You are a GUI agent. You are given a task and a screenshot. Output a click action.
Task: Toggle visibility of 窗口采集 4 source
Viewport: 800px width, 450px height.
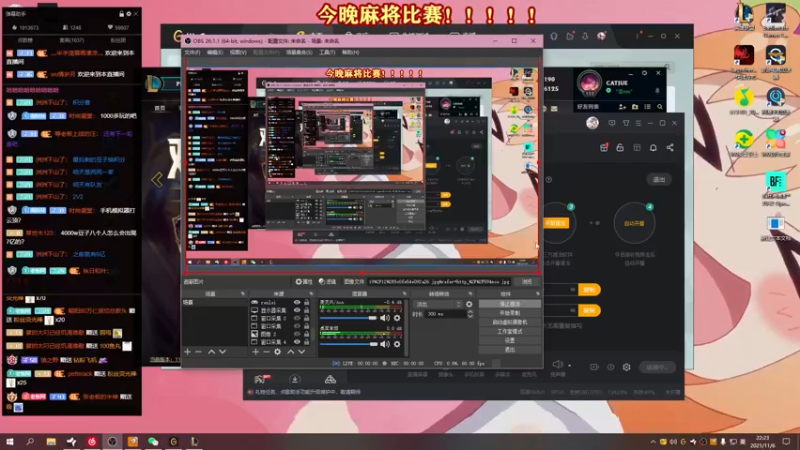(297, 342)
